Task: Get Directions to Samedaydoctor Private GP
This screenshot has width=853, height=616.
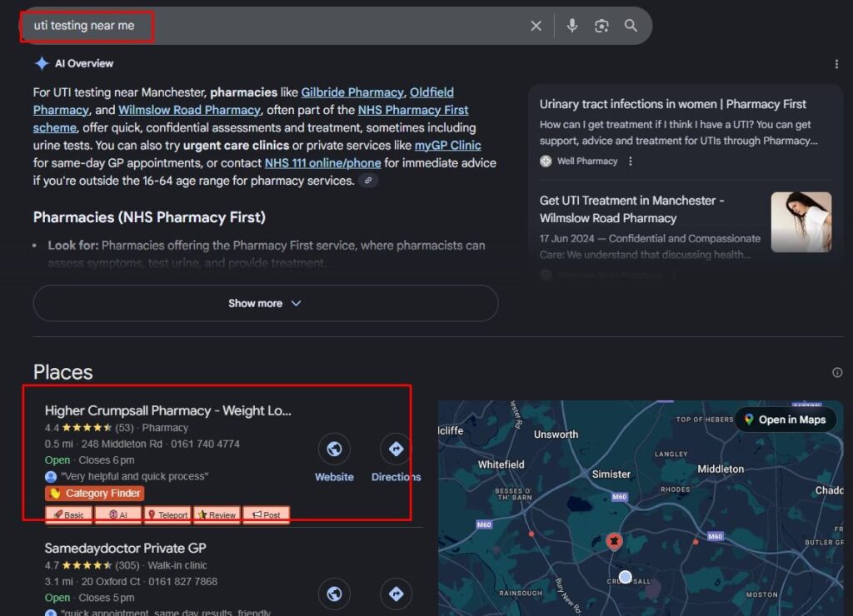Action: tap(396, 594)
